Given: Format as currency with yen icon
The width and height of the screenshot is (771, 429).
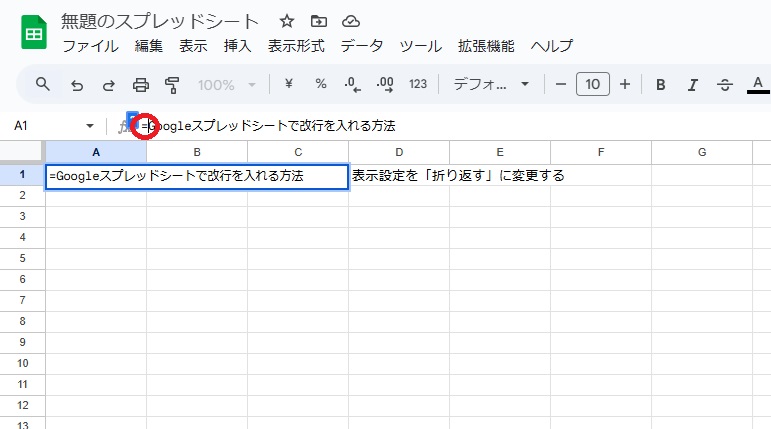Looking at the screenshot, I should coord(289,84).
